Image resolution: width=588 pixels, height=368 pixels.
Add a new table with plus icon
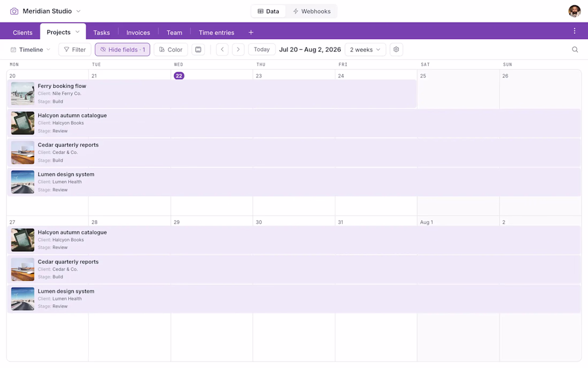251,33
